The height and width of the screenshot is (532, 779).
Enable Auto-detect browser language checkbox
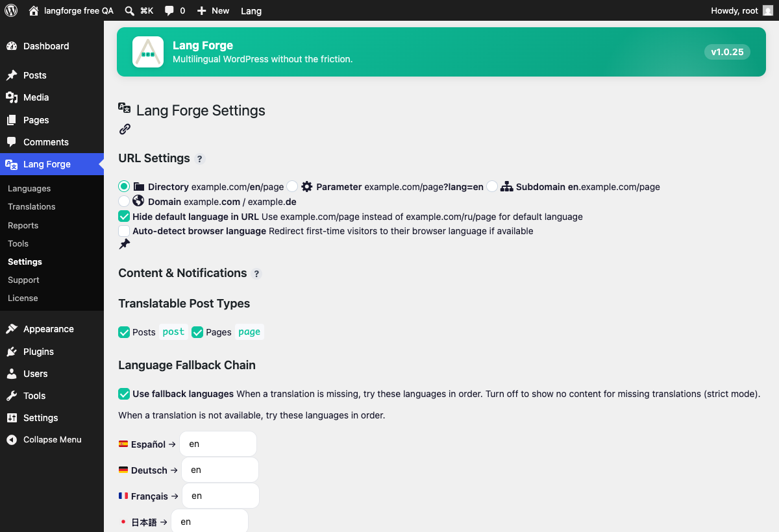click(x=124, y=230)
